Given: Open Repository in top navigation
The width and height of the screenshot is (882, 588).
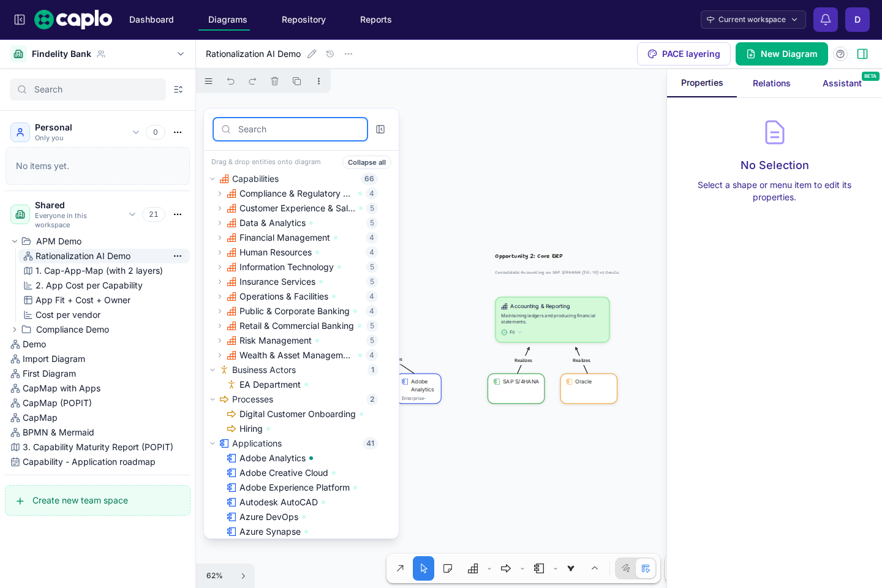Looking at the screenshot, I should coord(304,20).
